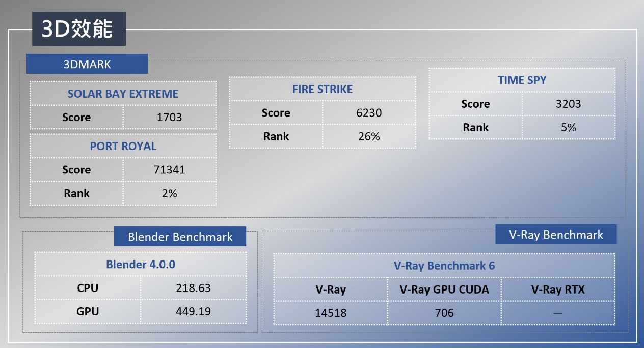Select the V-Ray Benchmark section label
The image size is (644, 348).
pos(556,235)
